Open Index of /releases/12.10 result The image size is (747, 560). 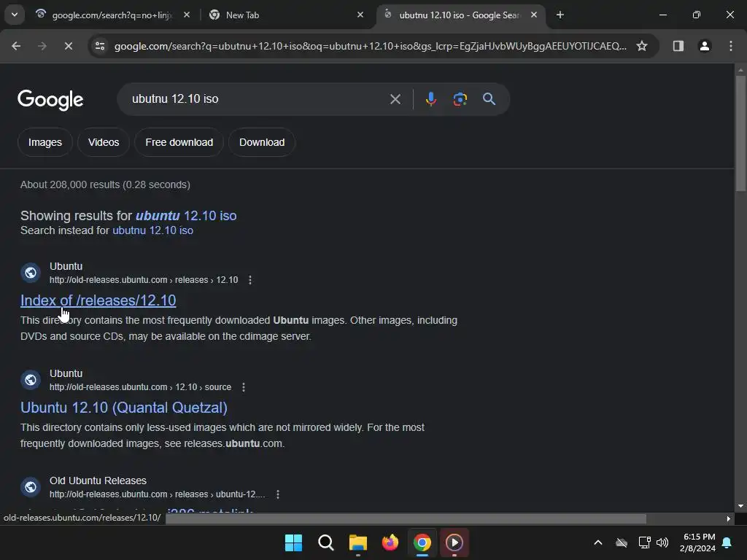[x=98, y=300]
